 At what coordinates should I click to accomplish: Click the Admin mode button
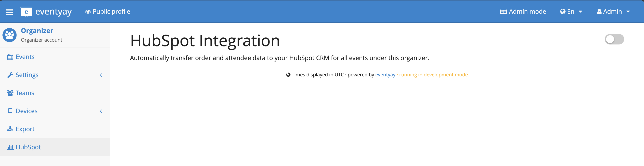click(x=523, y=11)
